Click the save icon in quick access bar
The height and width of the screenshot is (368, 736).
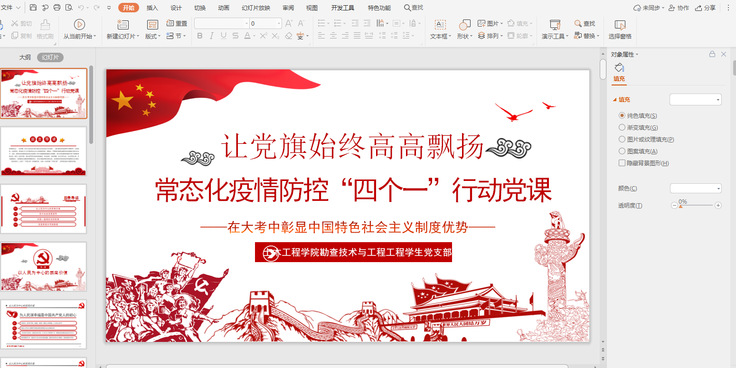33,8
